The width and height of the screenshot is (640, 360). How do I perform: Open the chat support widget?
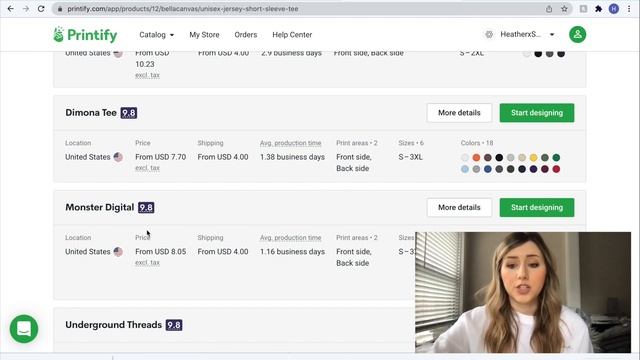click(24, 329)
